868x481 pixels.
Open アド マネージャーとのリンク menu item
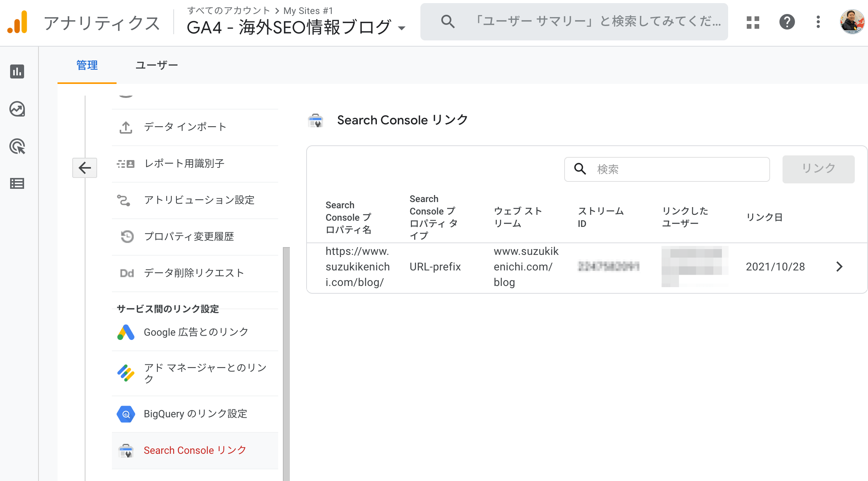click(195, 373)
